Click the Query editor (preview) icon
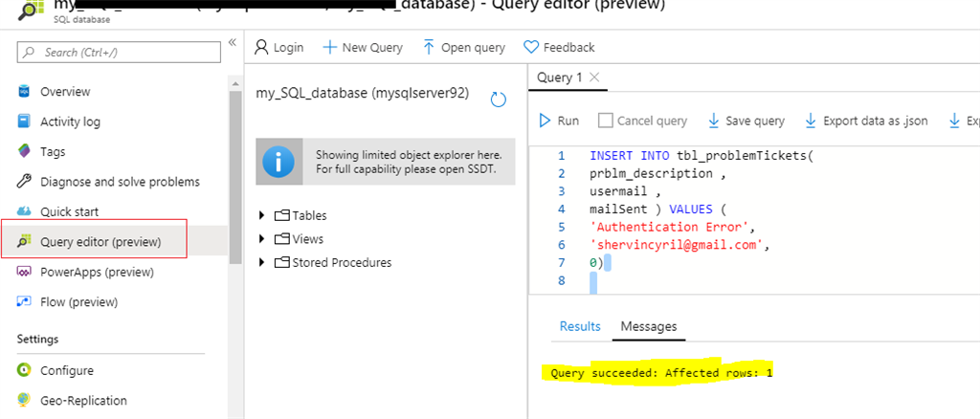980x419 pixels. 24,242
